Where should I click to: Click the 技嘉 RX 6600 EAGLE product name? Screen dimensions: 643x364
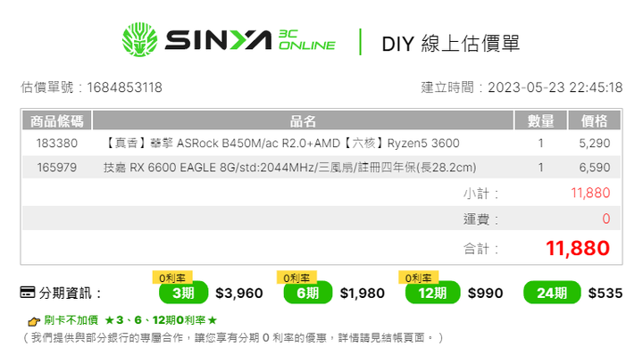tap(290, 168)
